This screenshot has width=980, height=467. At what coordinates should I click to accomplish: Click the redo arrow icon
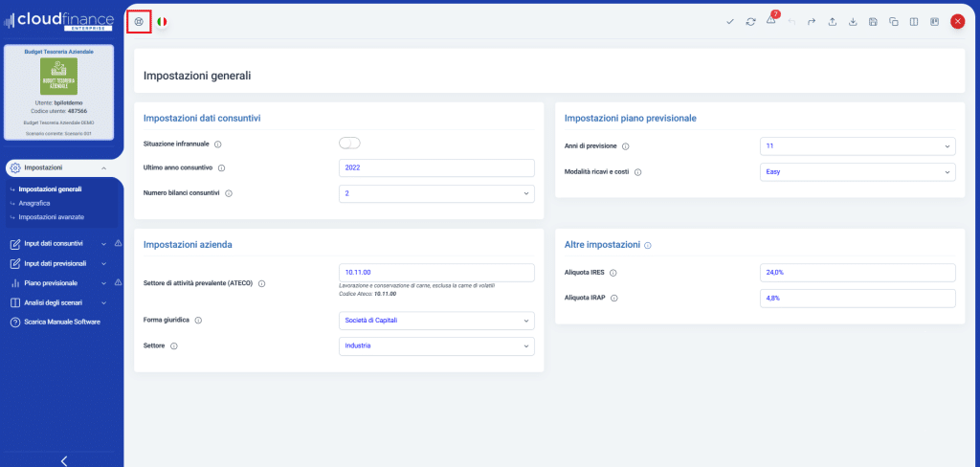point(812,21)
